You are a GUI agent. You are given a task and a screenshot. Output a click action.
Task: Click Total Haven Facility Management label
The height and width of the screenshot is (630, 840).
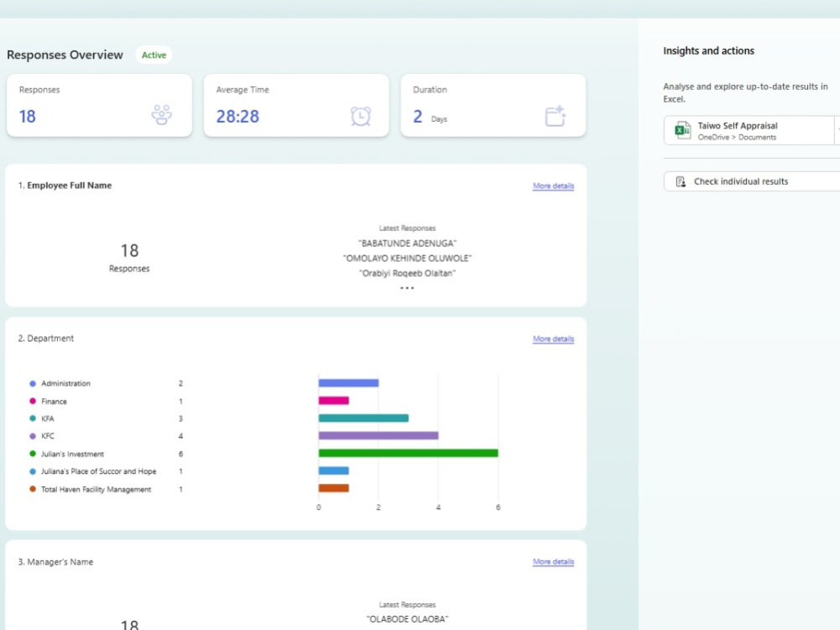[96, 489]
